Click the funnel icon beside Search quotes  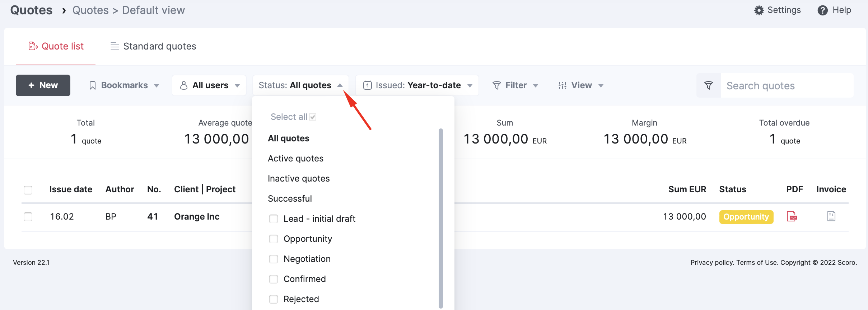709,85
